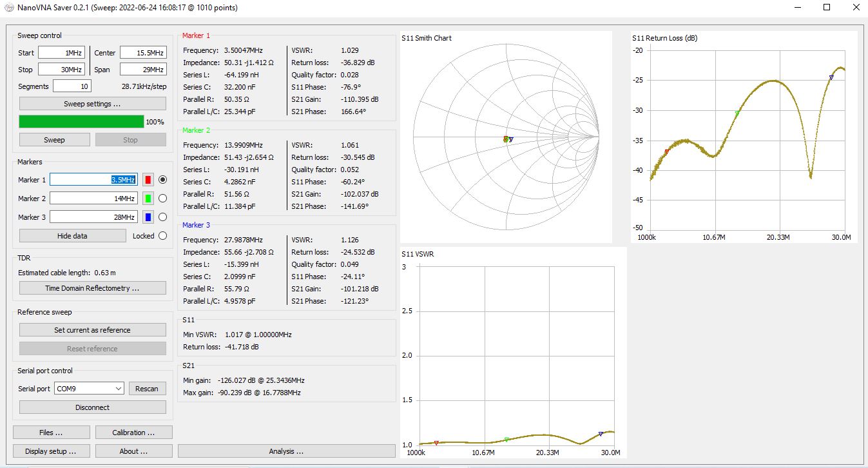Click the red Marker 1 color swatch

point(148,180)
